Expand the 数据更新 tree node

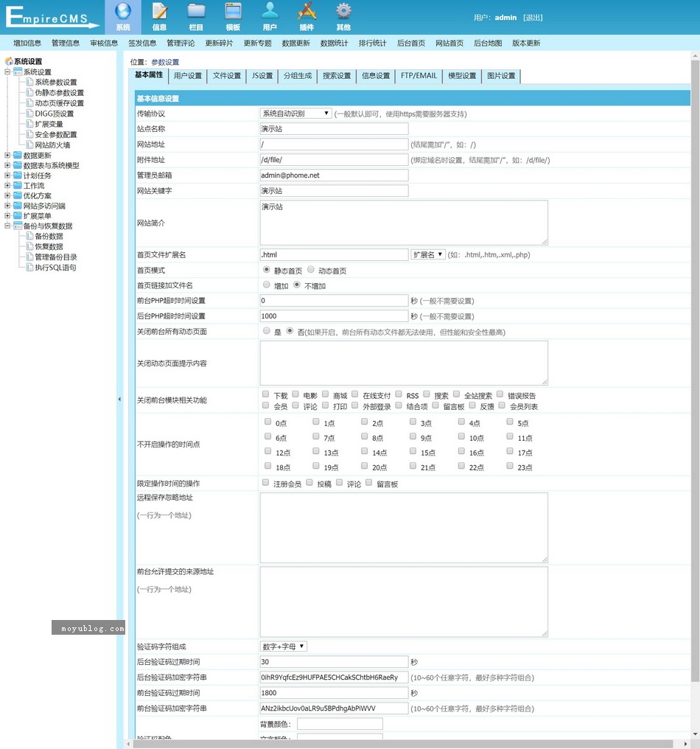(7, 156)
